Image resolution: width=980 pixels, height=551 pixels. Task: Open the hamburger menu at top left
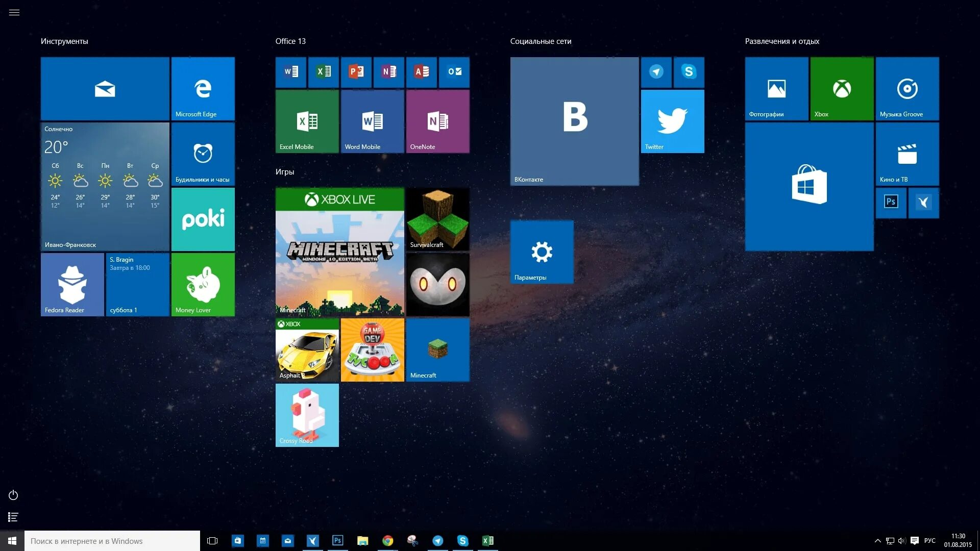point(14,12)
